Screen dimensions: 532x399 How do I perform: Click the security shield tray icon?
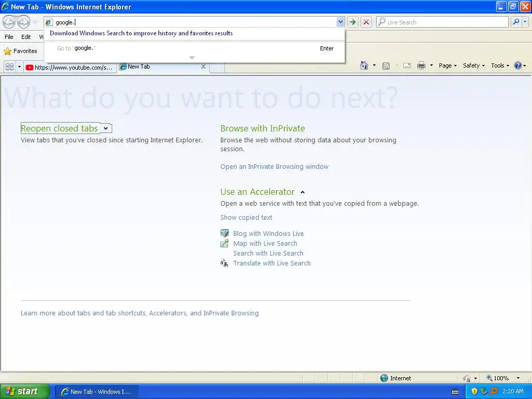coord(474,391)
